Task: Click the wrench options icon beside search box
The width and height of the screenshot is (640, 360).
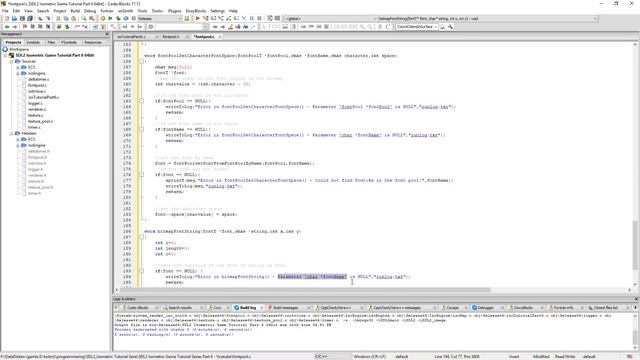Action: click(450, 27)
